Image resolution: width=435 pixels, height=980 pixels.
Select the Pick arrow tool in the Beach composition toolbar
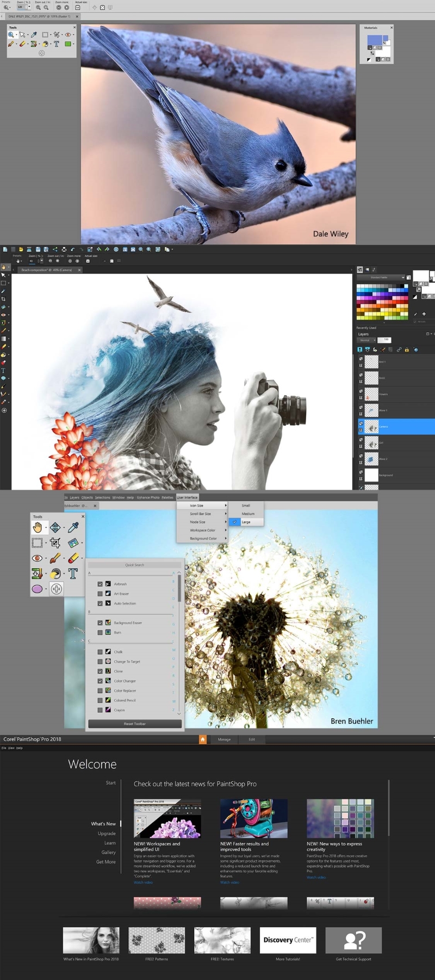pyautogui.click(x=3, y=275)
